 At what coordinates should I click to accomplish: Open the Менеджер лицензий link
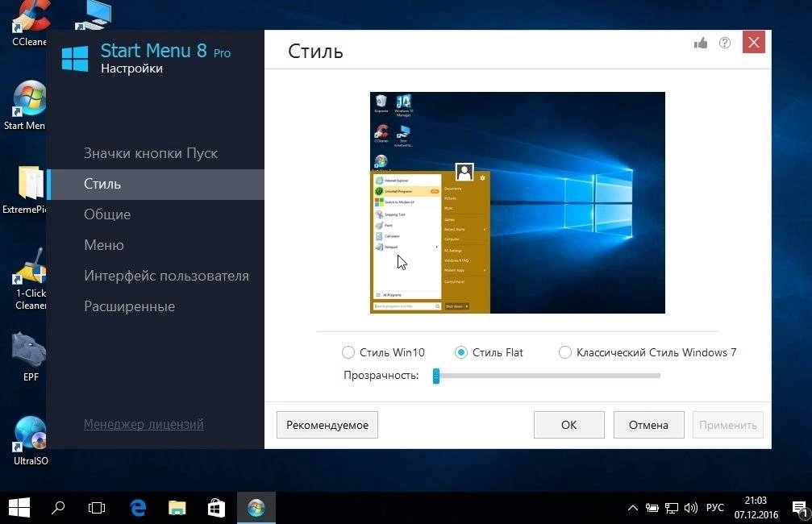click(144, 424)
